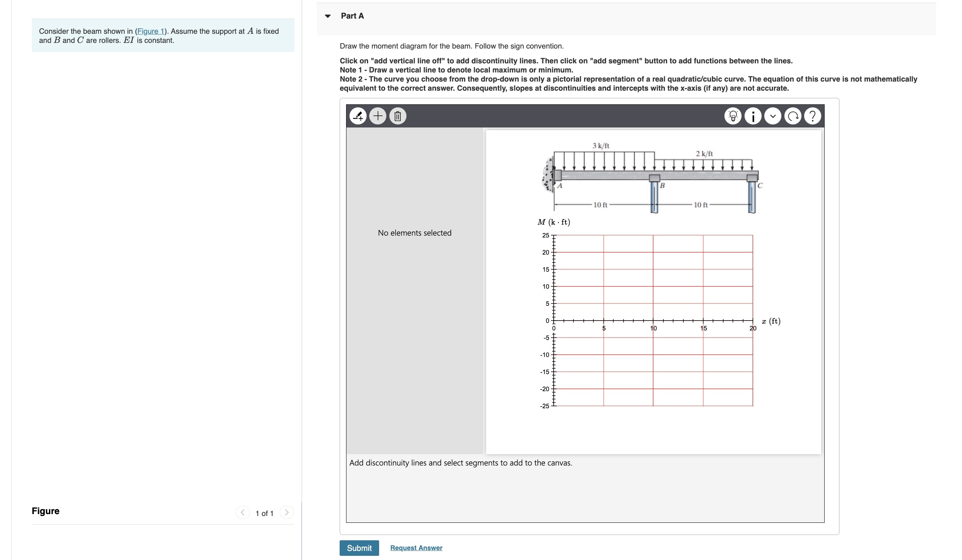The image size is (962, 560).
Task: Open the Figure 1 hyperlink
Action: 151,31
